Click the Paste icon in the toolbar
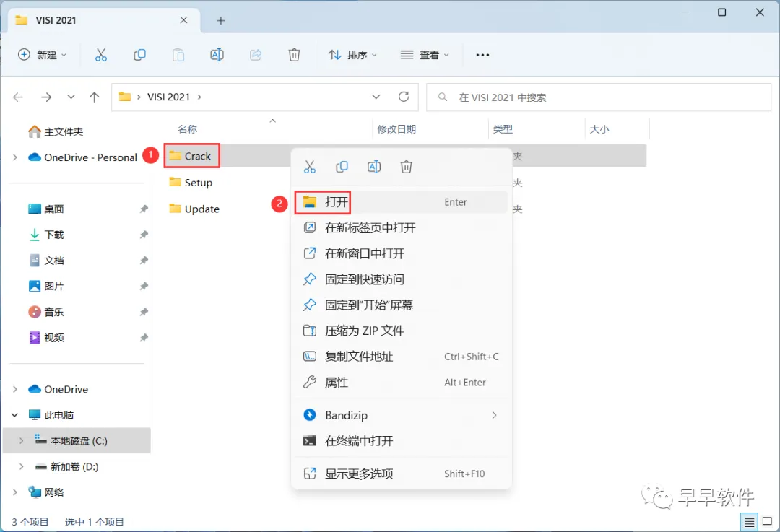The height and width of the screenshot is (532, 780). point(178,55)
